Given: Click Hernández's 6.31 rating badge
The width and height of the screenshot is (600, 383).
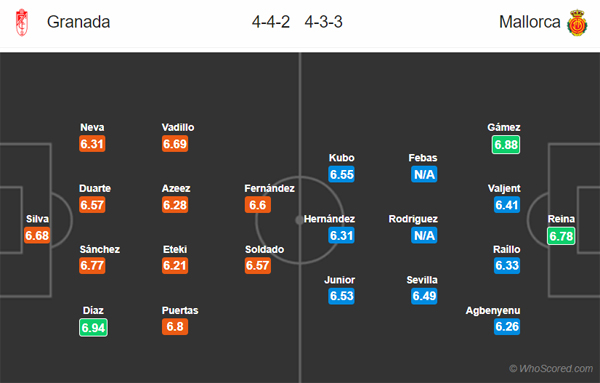Looking at the screenshot, I should [x=341, y=235].
